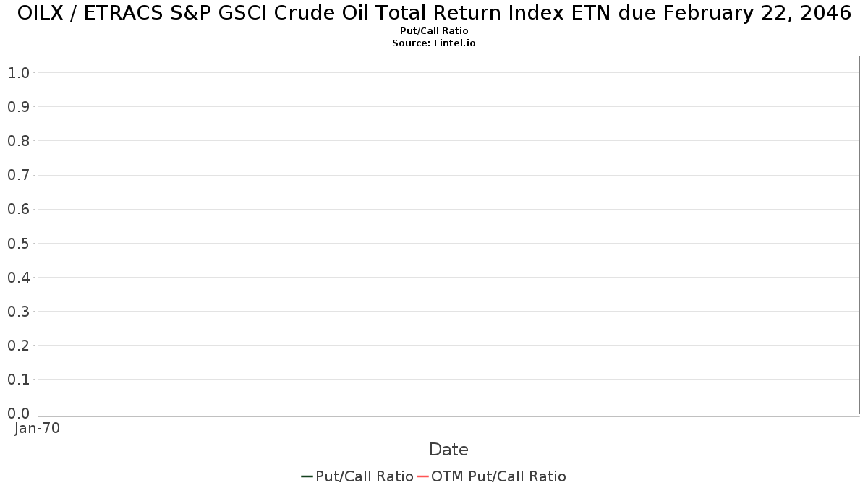Click the 0.3 y-axis label
The height and width of the screenshot is (488, 868).
[18, 311]
